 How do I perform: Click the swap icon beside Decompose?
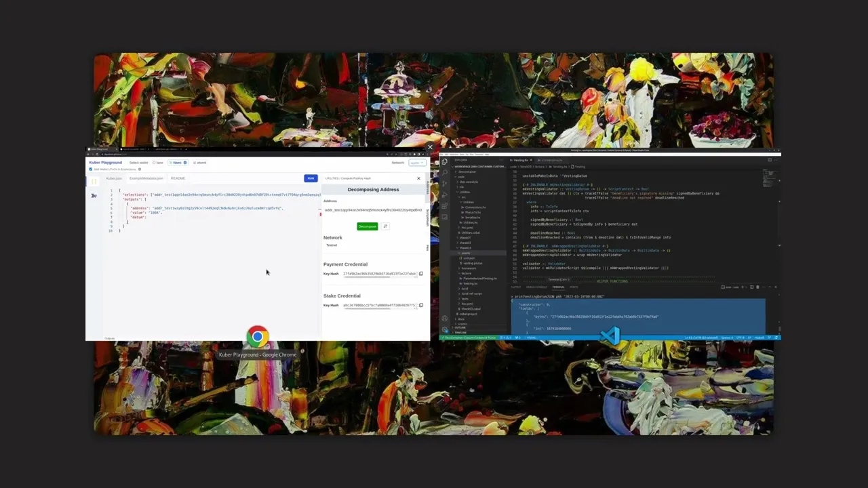pos(385,226)
